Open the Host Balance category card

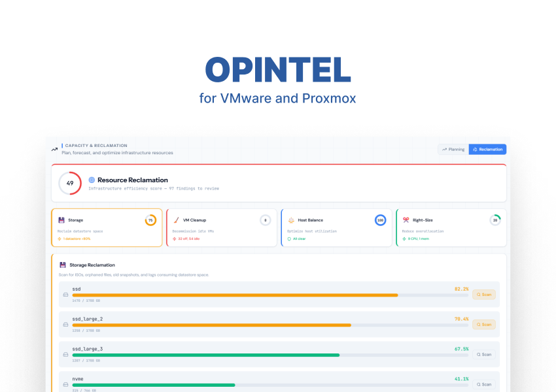pos(336,228)
